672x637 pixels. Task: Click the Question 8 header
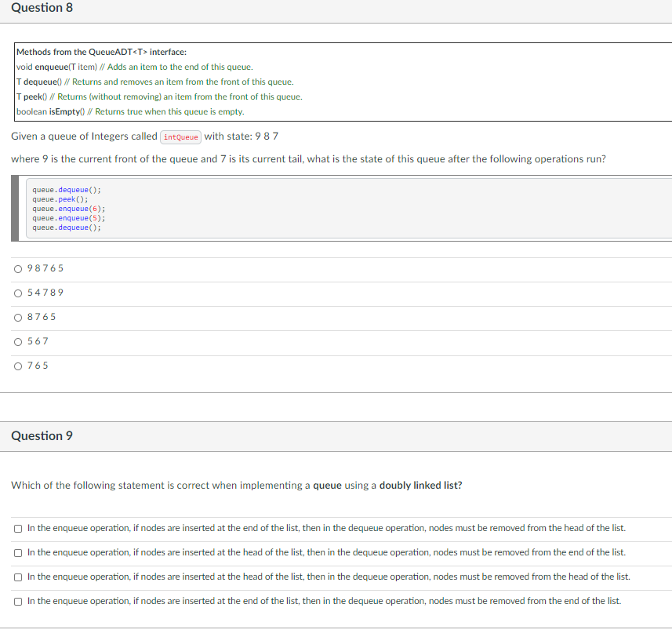coord(42,8)
